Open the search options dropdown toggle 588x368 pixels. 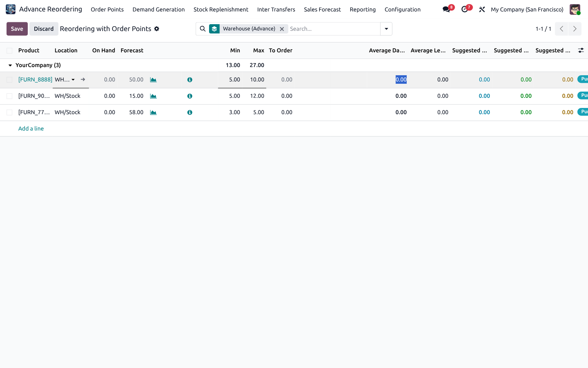click(386, 29)
